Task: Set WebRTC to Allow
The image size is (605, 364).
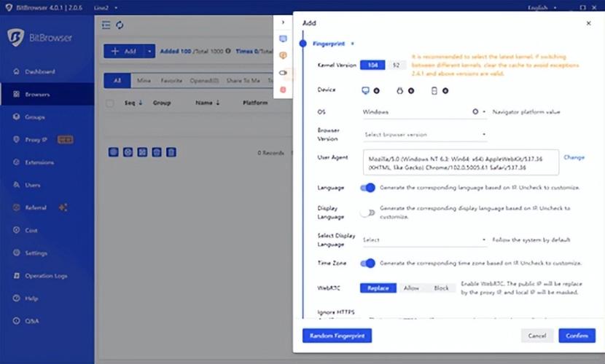Action: tap(411, 288)
